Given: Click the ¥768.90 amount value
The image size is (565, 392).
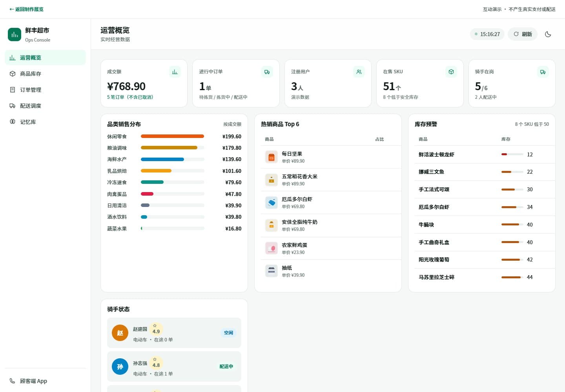Looking at the screenshot, I should click(x=126, y=86).
